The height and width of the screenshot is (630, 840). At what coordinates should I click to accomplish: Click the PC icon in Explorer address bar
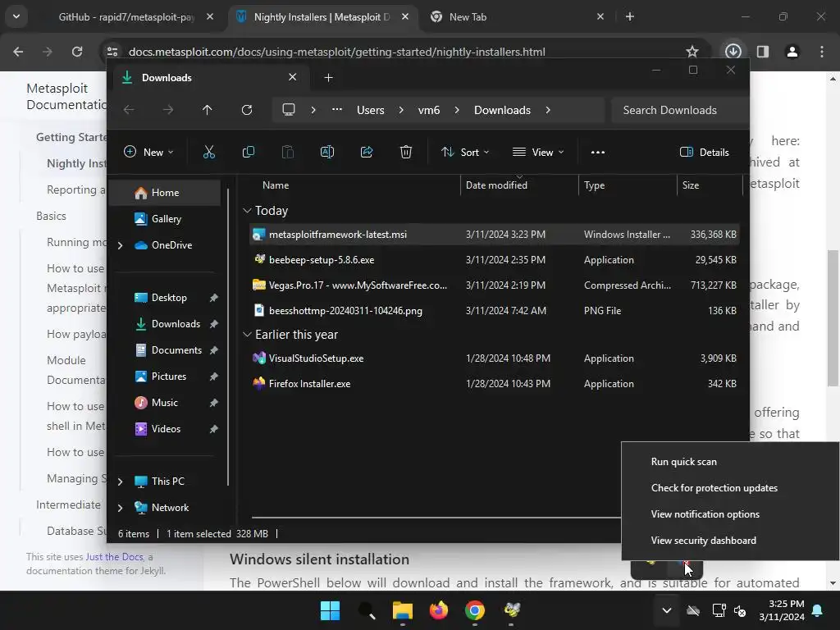click(x=289, y=110)
